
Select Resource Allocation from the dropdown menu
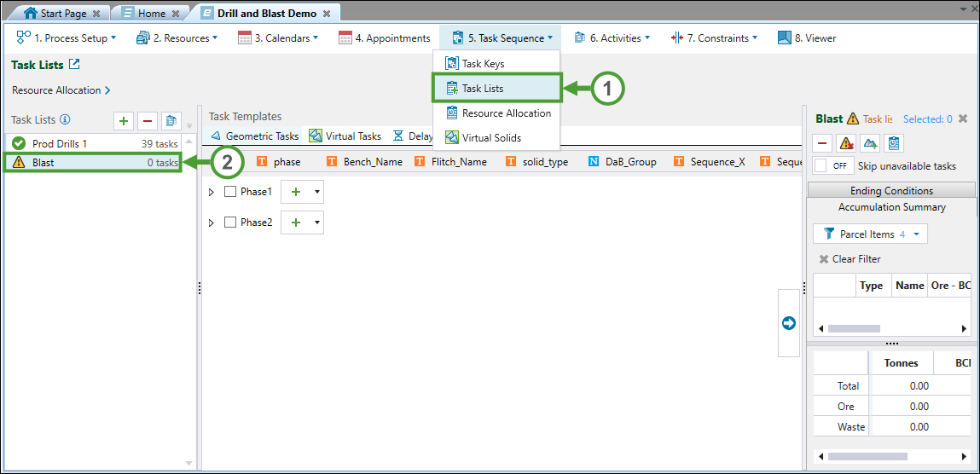496,113
